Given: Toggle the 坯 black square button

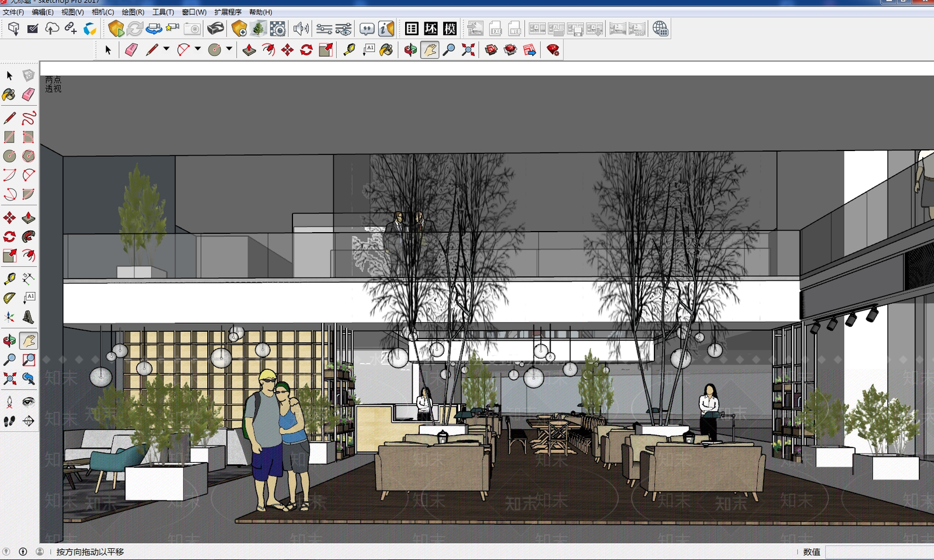Looking at the screenshot, I should (x=431, y=29).
